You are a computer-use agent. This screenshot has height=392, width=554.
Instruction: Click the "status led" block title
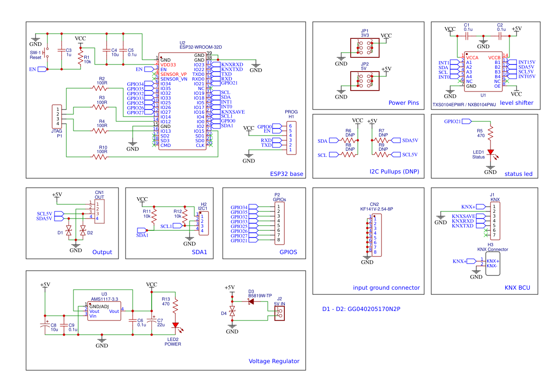click(x=518, y=174)
